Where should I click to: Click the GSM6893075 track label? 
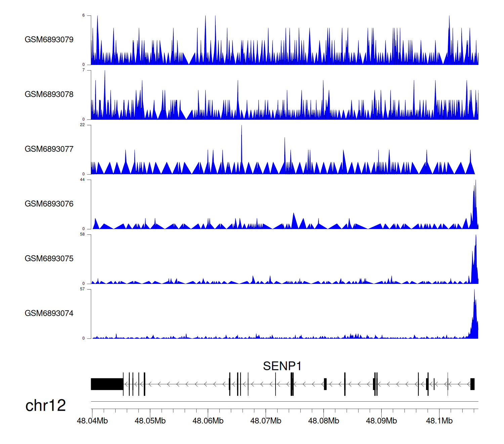pos(49,259)
